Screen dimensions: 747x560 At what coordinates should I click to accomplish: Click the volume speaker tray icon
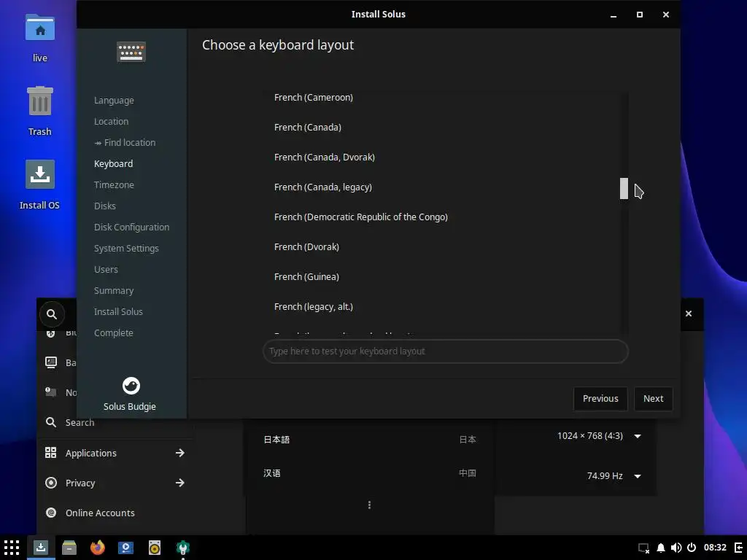click(x=676, y=548)
